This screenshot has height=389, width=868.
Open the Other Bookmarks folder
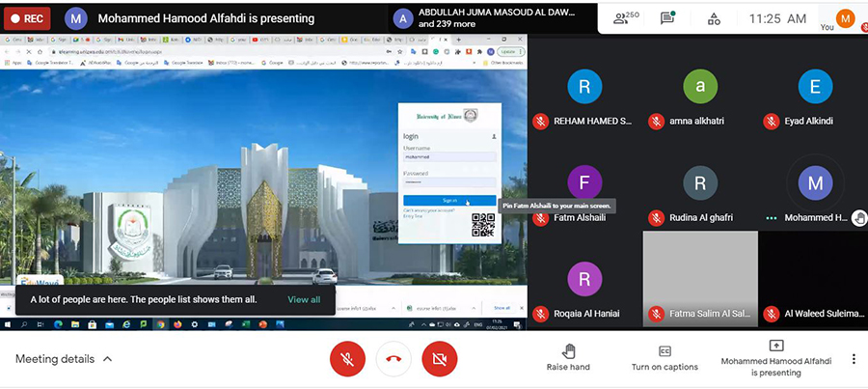502,63
